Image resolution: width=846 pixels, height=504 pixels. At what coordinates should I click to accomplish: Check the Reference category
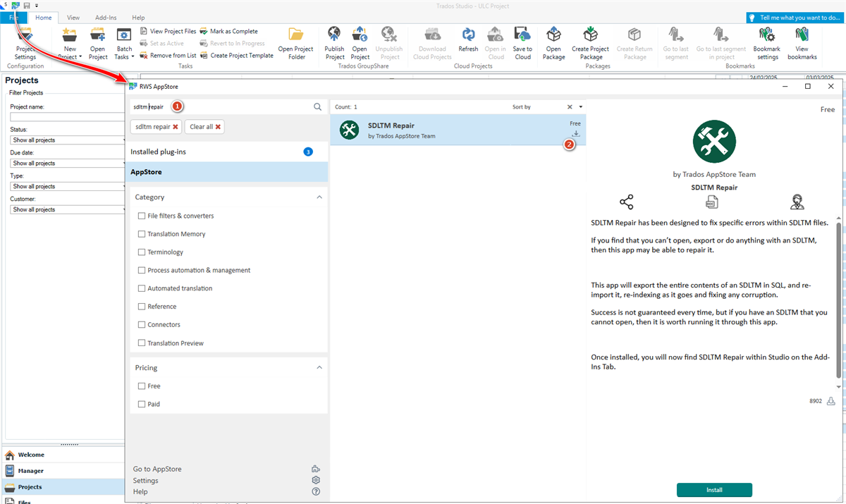pos(142,307)
